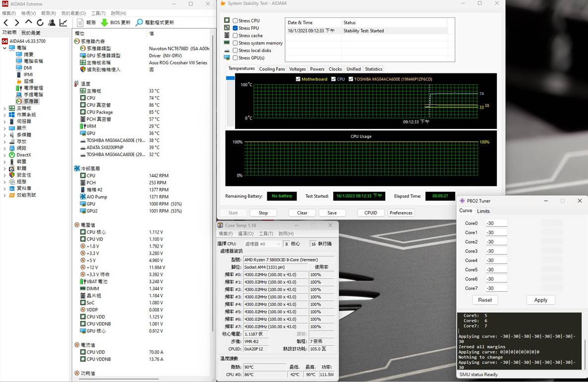Open the 我的最愛(O) menu in AIDA64

73,13
